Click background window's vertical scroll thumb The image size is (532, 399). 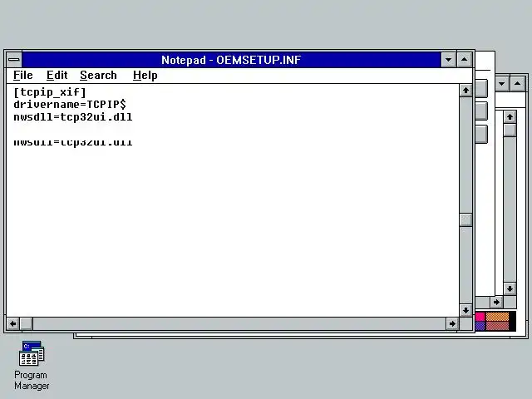510,130
